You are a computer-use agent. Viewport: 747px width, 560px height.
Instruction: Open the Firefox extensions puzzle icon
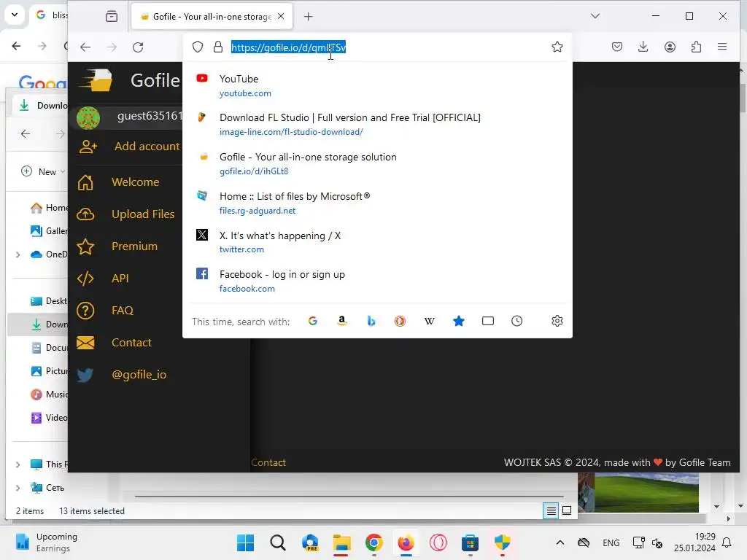click(696, 47)
